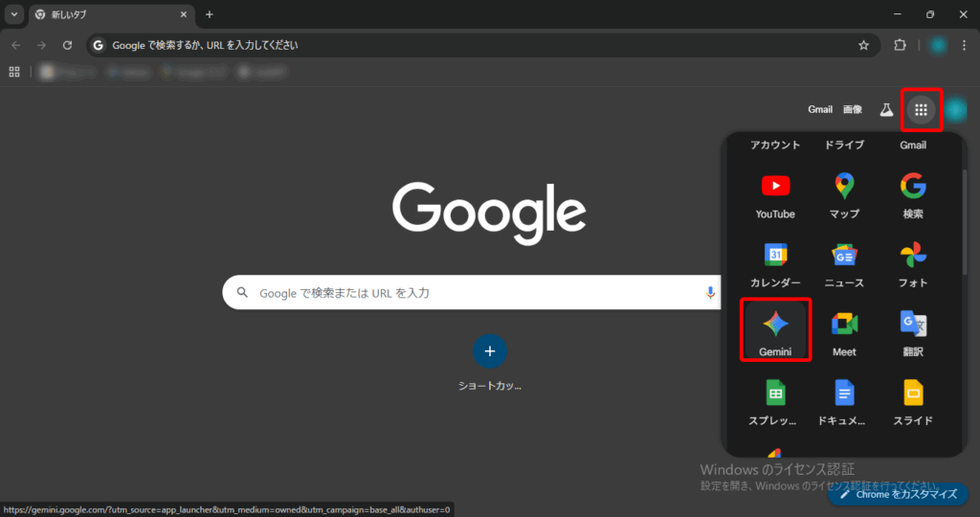Click the Search Labs flask icon
Viewport: 980px width, 517px height.
point(886,110)
